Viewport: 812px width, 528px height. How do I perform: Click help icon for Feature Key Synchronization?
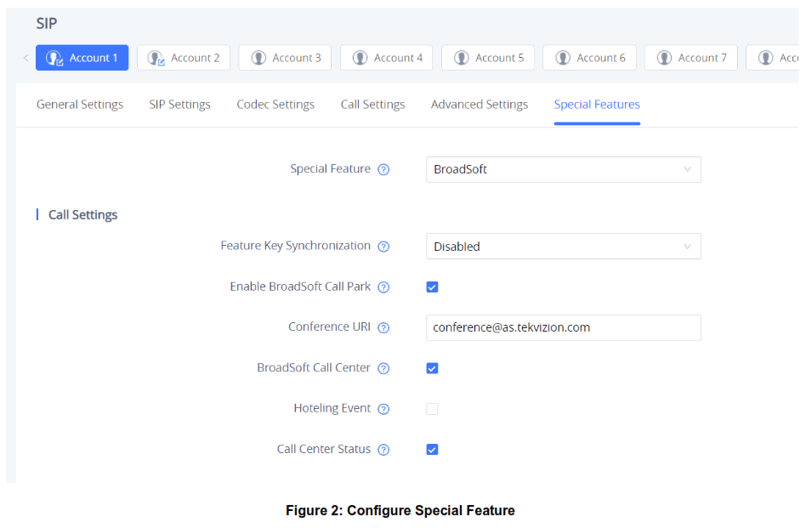(383, 247)
